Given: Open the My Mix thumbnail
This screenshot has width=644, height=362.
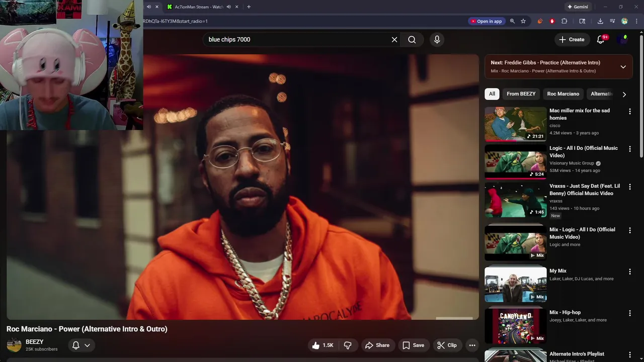Looking at the screenshot, I should [515, 285].
